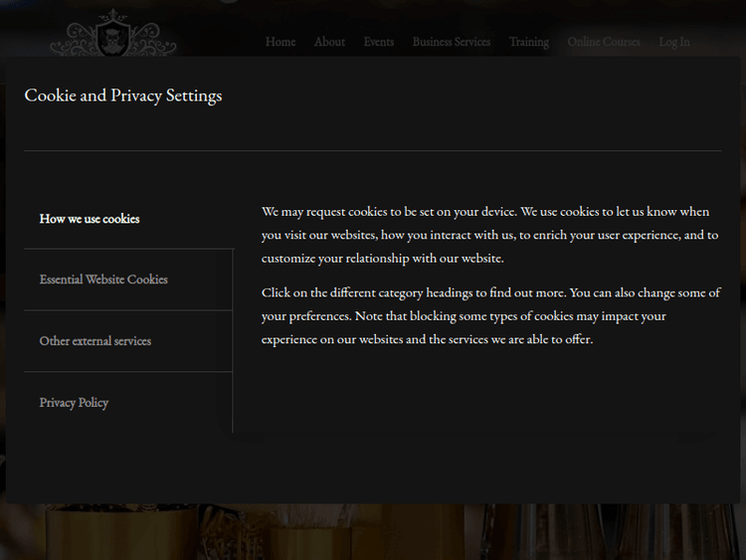This screenshot has height=560, width=746.
Task: Show the Privacy Policy tab
Action: coord(74,403)
